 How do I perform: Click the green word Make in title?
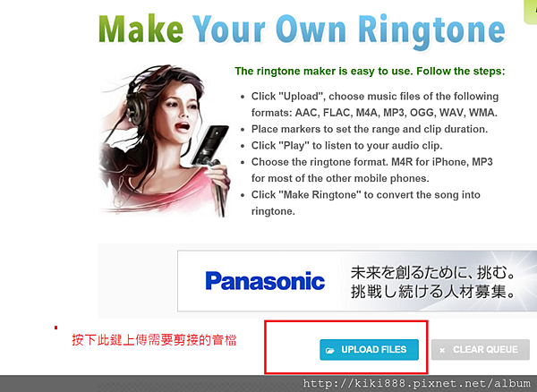(x=141, y=30)
